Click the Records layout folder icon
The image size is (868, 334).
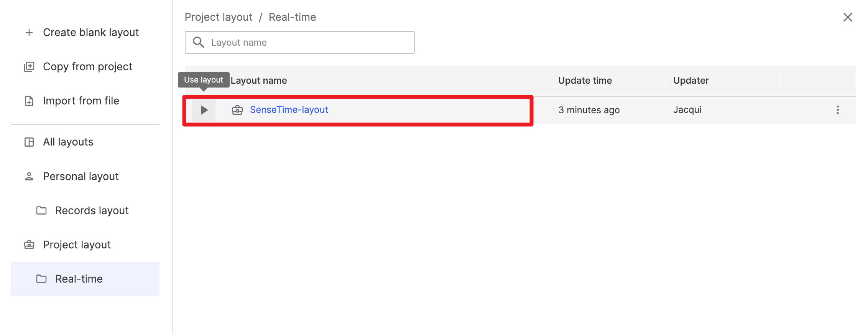pos(41,210)
